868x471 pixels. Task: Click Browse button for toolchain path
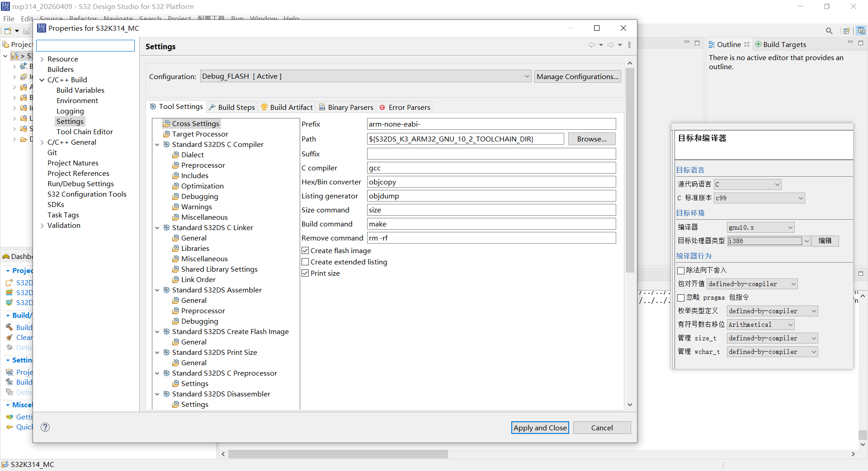pyautogui.click(x=592, y=139)
